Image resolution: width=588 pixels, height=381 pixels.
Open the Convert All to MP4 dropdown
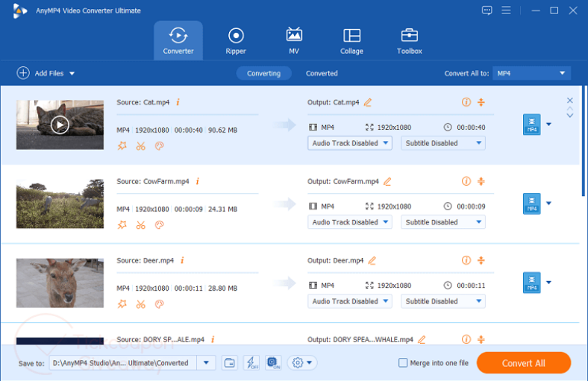(531, 73)
